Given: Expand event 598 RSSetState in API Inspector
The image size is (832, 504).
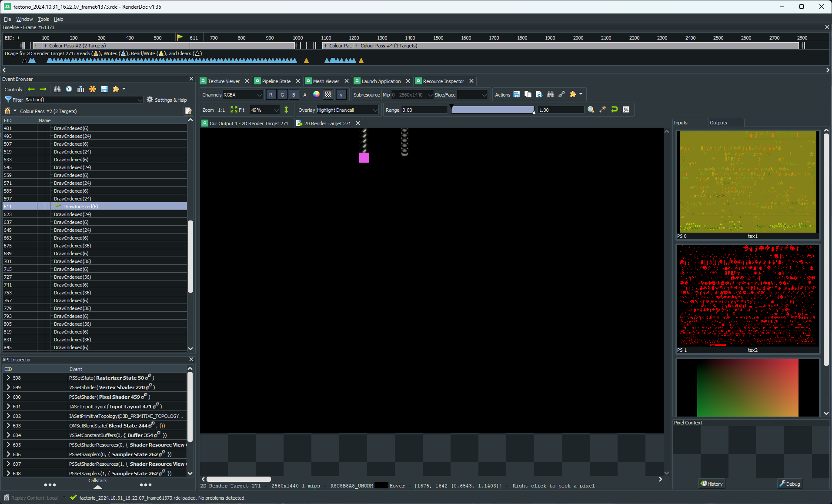Looking at the screenshot, I should [8, 378].
